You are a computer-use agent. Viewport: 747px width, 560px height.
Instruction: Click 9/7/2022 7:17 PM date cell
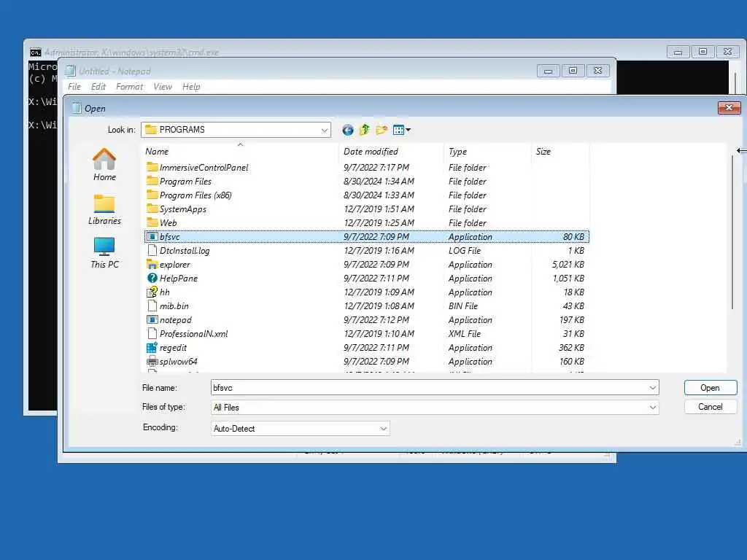pos(376,167)
